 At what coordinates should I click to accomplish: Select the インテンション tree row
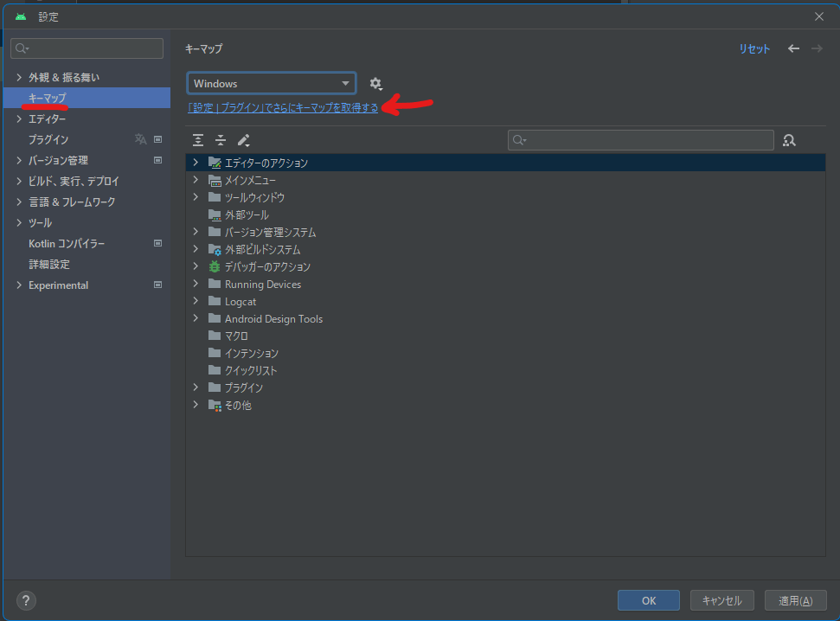coord(505,353)
